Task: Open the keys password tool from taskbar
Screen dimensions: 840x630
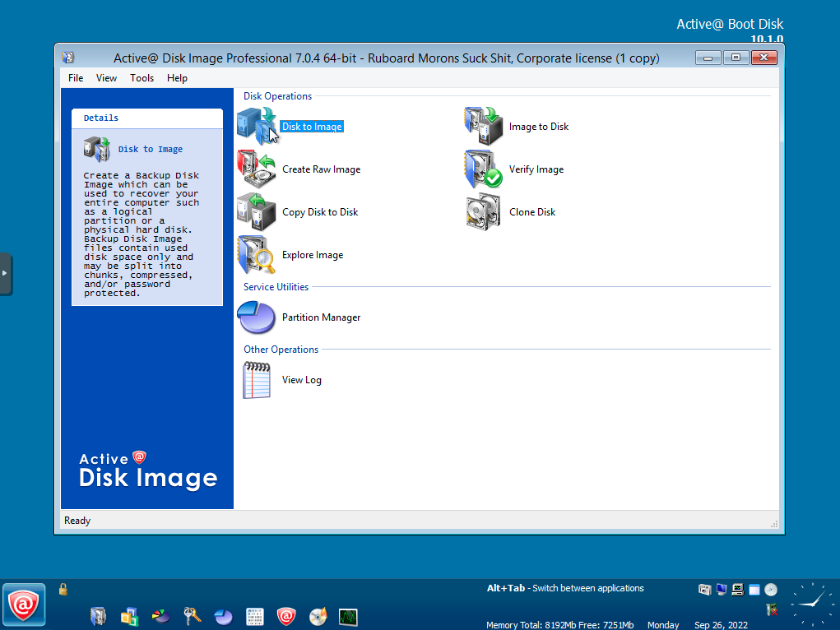Action: click(191, 615)
